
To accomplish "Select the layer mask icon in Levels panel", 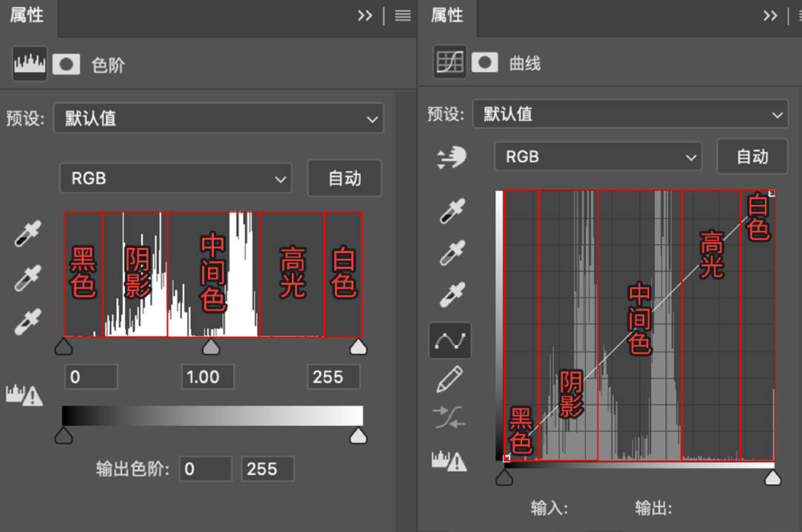I will [x=66, y=65].
